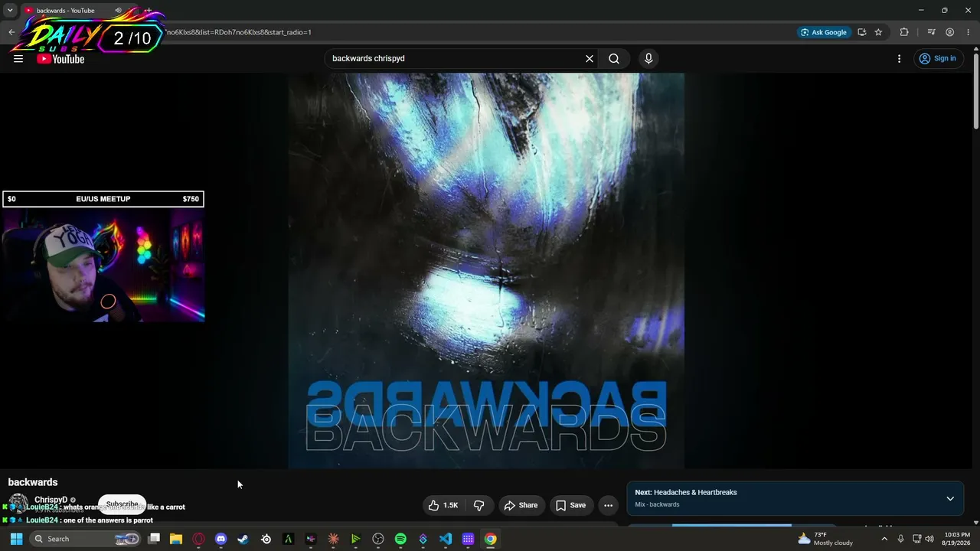Ask Google about this page
The image size is (980, 551).
click(x=823, y=32)
